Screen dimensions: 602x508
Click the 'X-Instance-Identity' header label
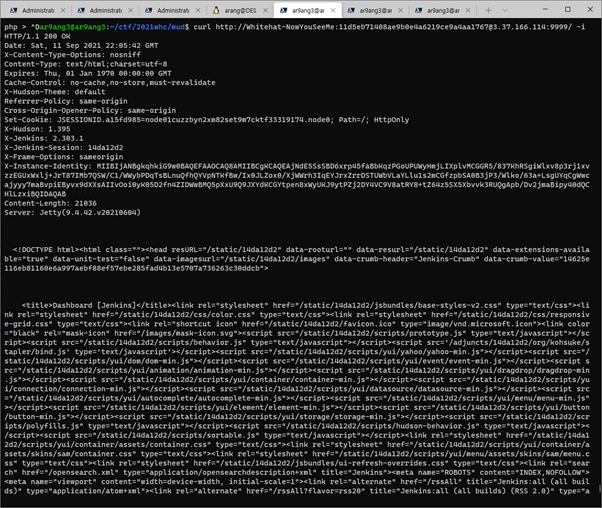pyautogui.click(x=48, y=166)
